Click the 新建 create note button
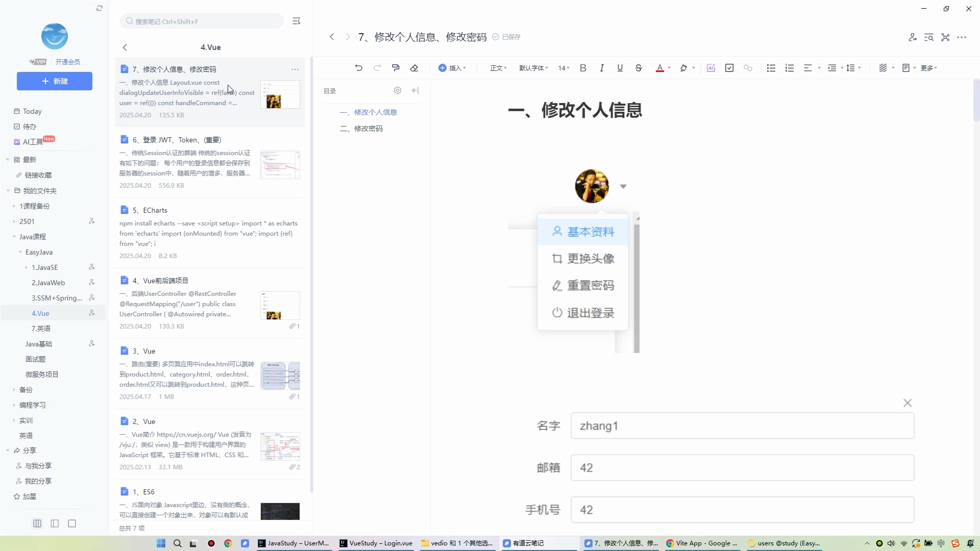The image size is (980, 551). 54,81
